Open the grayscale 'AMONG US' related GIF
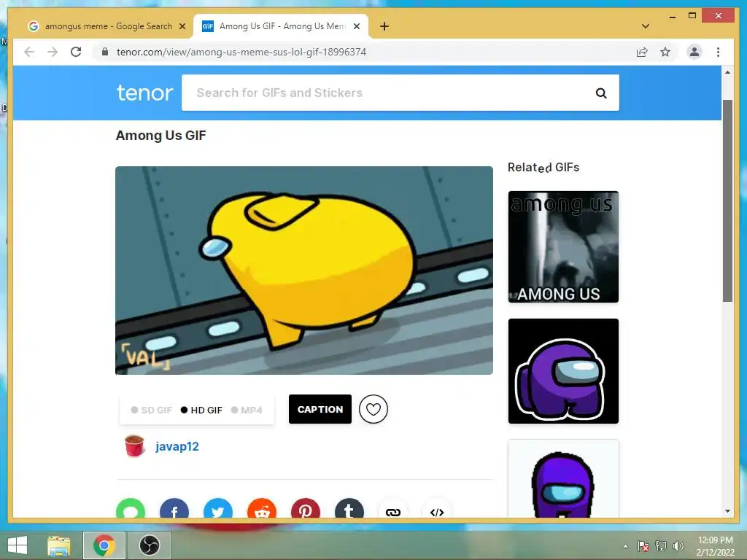The width and height of the screenshot is (747, 560). [563, 246]
